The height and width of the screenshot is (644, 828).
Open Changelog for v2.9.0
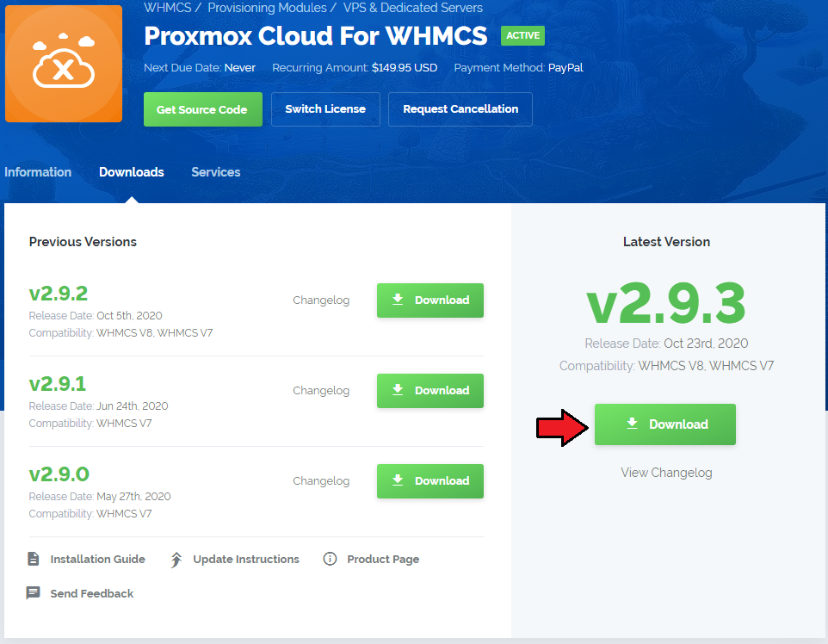[321, 480]
